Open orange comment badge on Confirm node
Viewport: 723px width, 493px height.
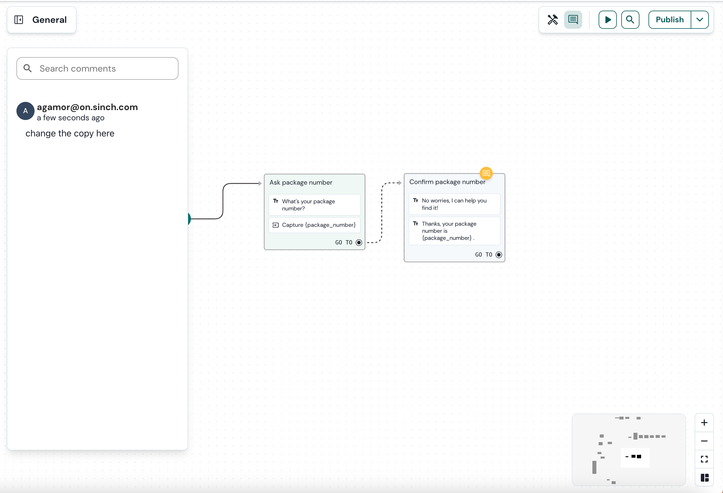point(486,173)
